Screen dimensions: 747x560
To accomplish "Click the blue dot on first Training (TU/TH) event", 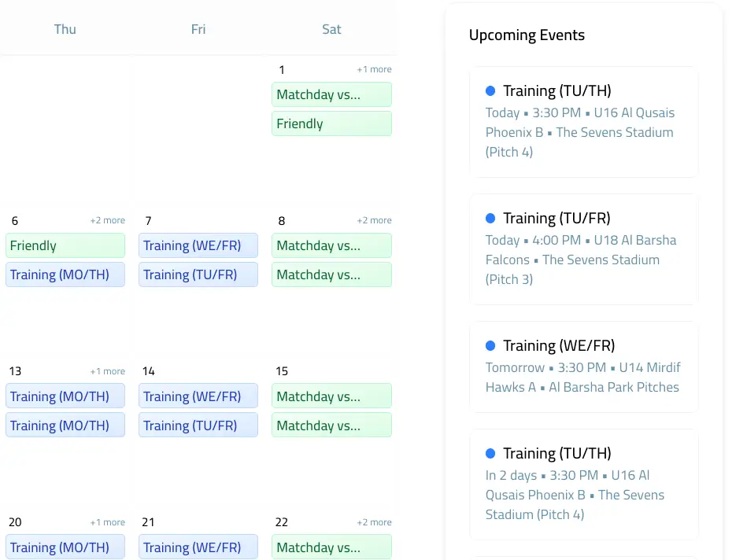I will point(490,90).
